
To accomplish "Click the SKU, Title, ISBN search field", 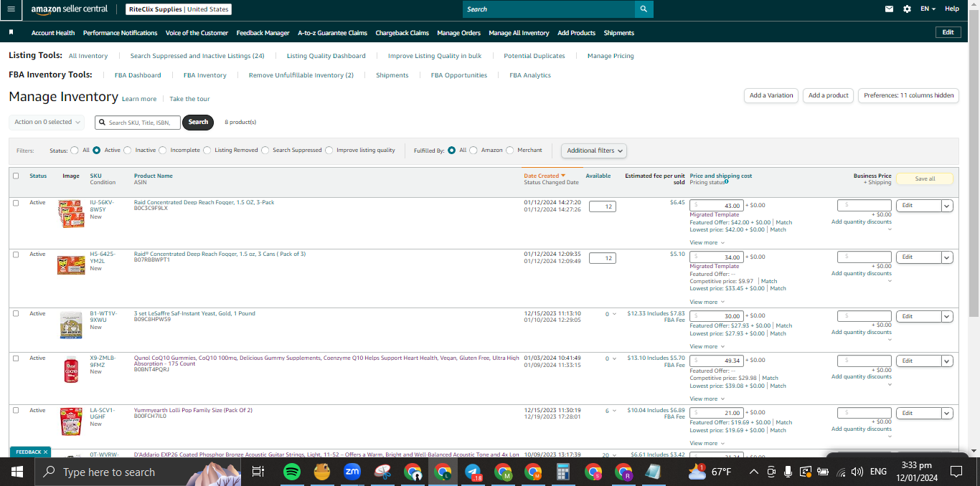I will tap(138, 123).
